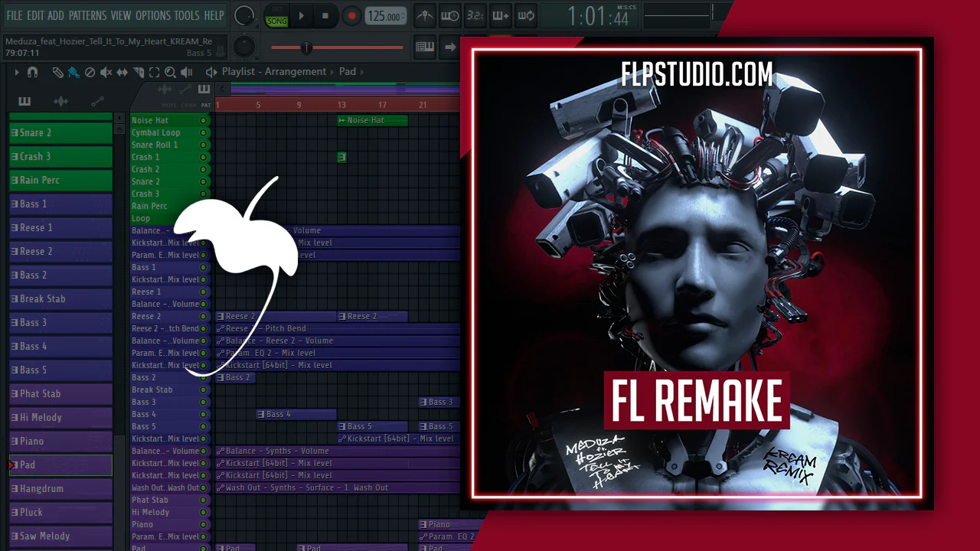Mute the Crash 1 track

point(204,158)
